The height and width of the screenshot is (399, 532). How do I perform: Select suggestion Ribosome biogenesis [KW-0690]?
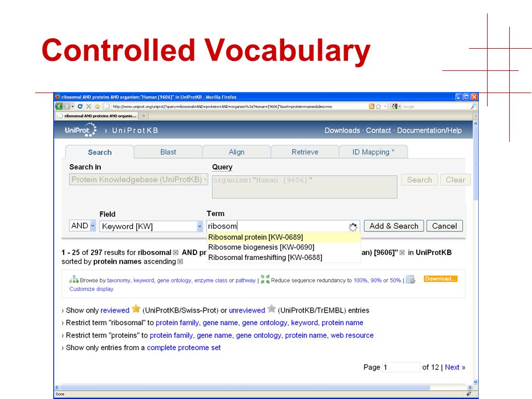[283, 247]
